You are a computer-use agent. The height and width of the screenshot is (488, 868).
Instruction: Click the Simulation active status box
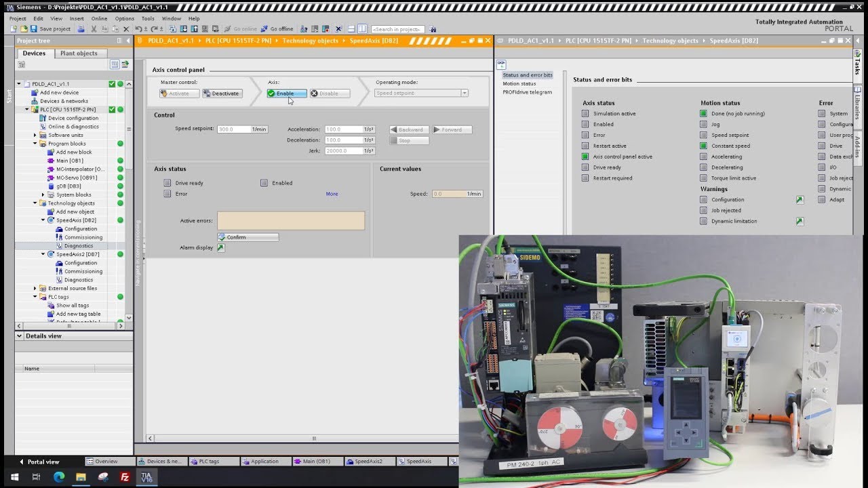tap(585, 114)
